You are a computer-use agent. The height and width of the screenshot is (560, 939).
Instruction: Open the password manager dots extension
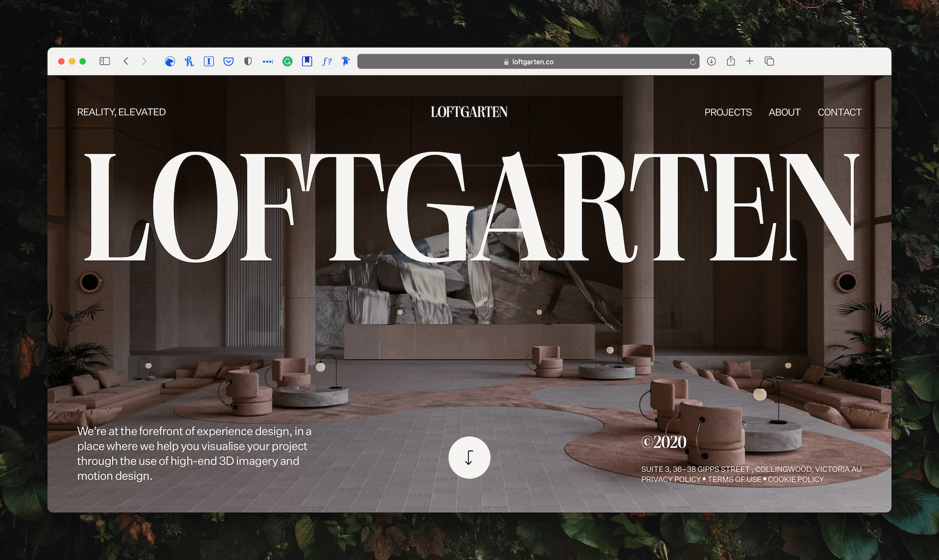coord(268,61)
